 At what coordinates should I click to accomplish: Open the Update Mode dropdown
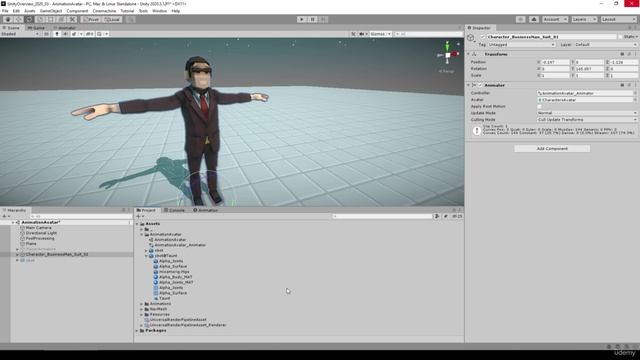coord(587,113)
